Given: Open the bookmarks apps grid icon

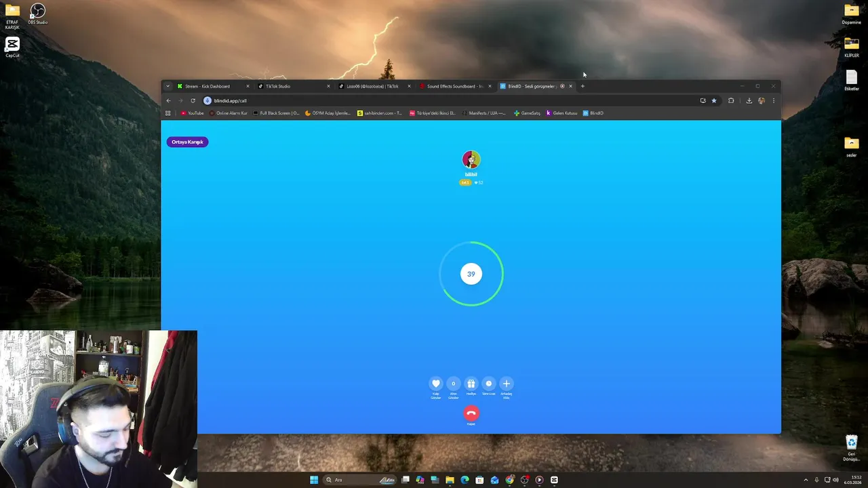Looking at the screenshot, I should pyautogui.click(x=168, y=113).
